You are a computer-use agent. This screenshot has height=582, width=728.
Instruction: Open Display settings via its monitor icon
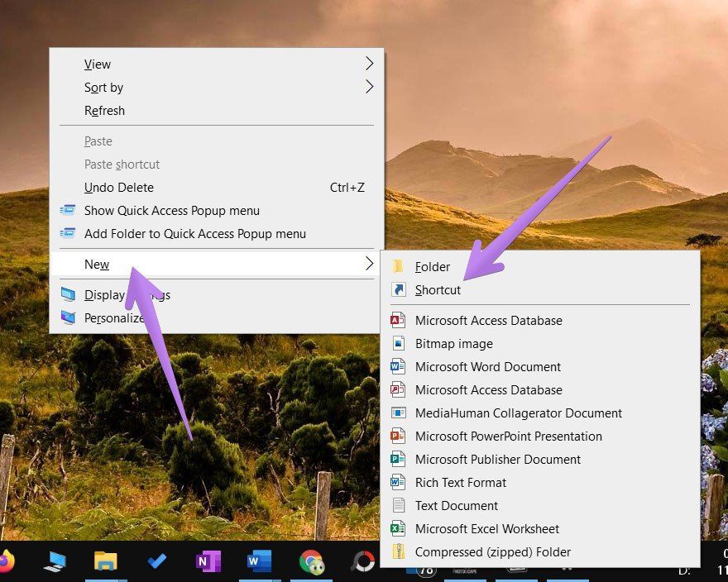[68, 294]
